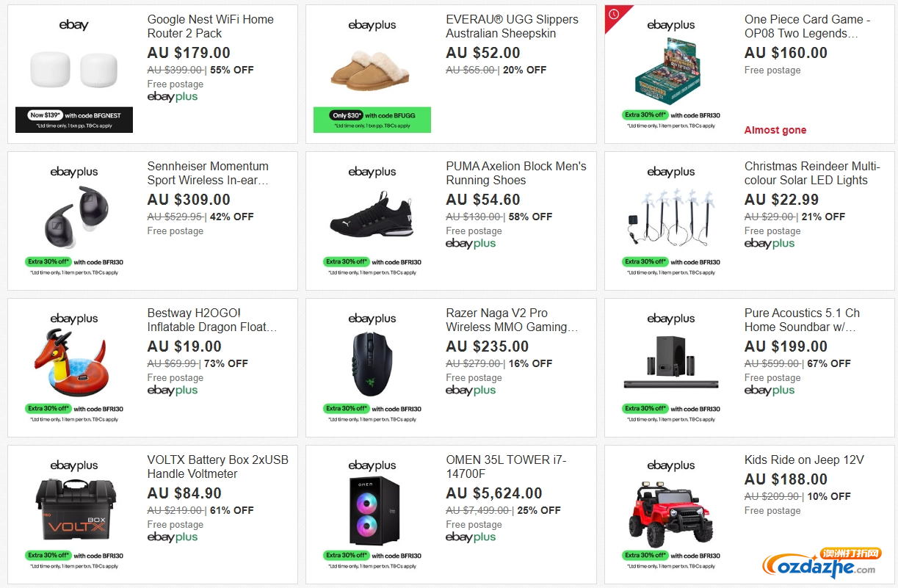This screenshot has width=898, height=588.
Task: Click the One Piece Card Game OP08 title
Action: [808, 26]
